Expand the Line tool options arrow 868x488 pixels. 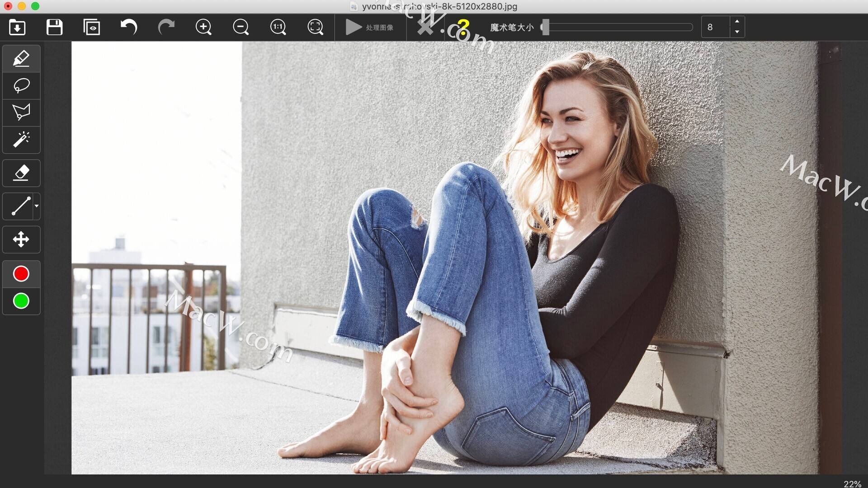coord(37,206)
